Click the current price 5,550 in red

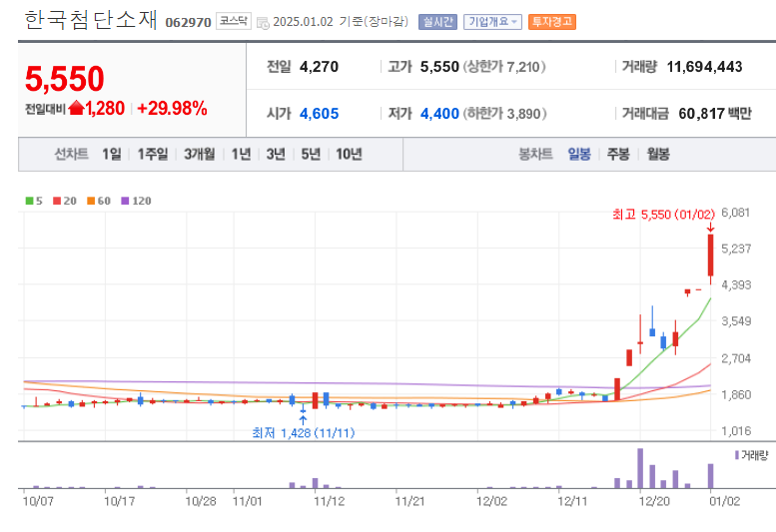pyautogui.click(x=65, y=79)
